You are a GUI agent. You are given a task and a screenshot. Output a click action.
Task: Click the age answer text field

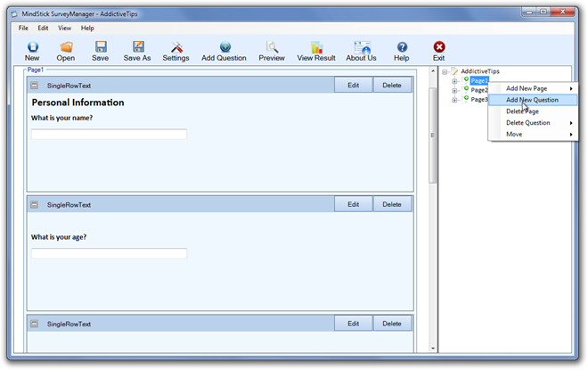tap(109, 253)
